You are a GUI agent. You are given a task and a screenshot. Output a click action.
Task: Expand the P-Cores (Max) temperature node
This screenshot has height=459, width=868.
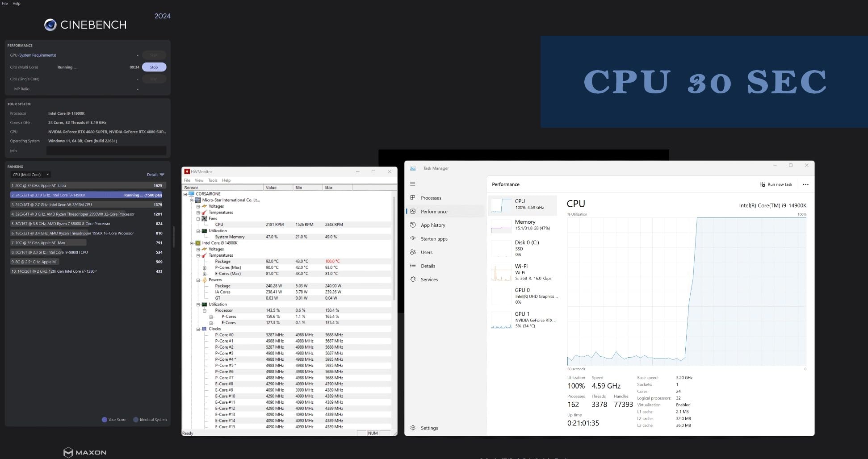[x=205, y=267]
